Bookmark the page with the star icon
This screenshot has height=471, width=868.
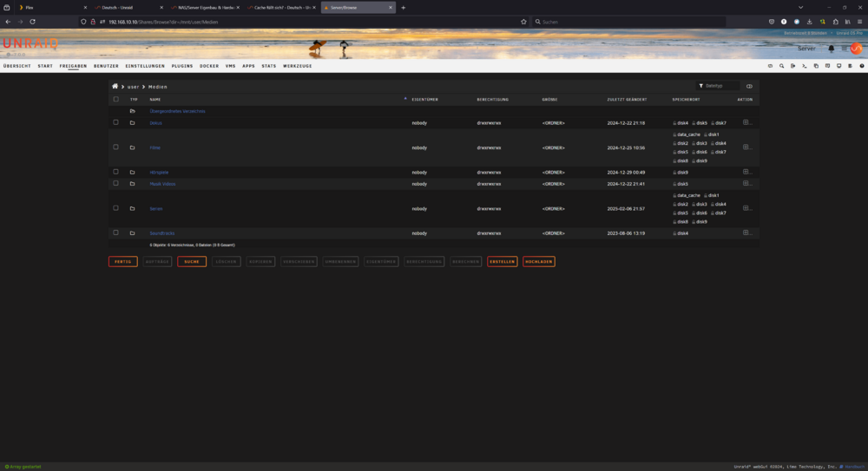pos(523,22)
